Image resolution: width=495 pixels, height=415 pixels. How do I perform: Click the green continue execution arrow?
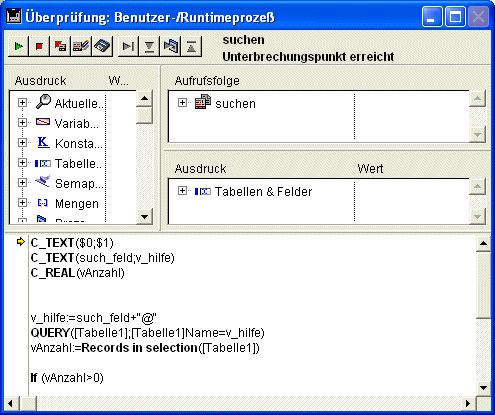click(18, 46)
